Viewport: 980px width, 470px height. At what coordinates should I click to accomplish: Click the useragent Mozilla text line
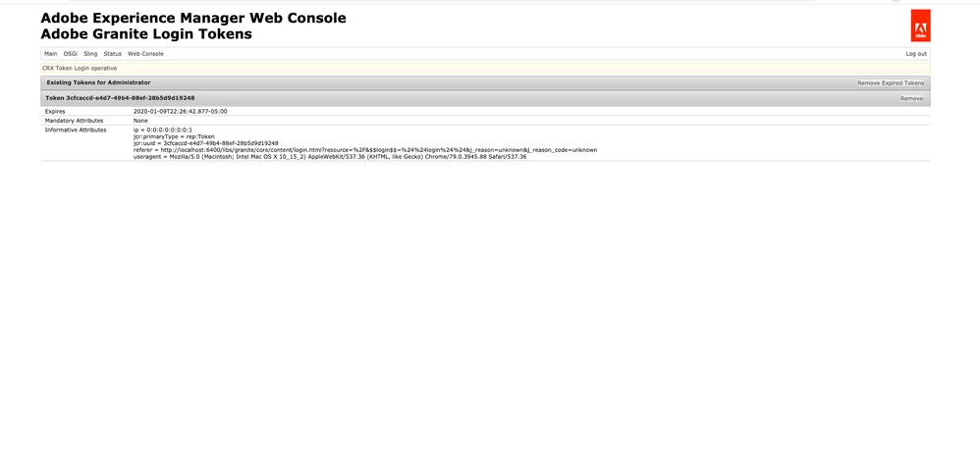coord(330,157)
